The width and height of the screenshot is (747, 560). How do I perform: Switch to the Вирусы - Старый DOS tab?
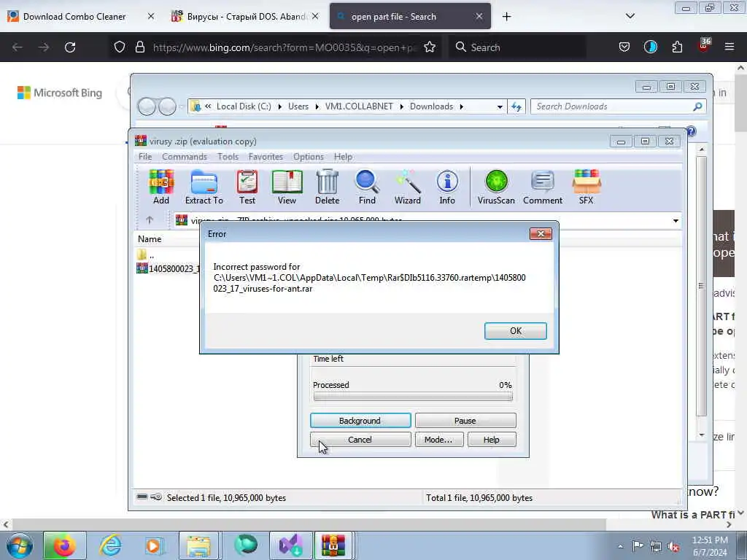pyautogui.click(x=245, y=16)
